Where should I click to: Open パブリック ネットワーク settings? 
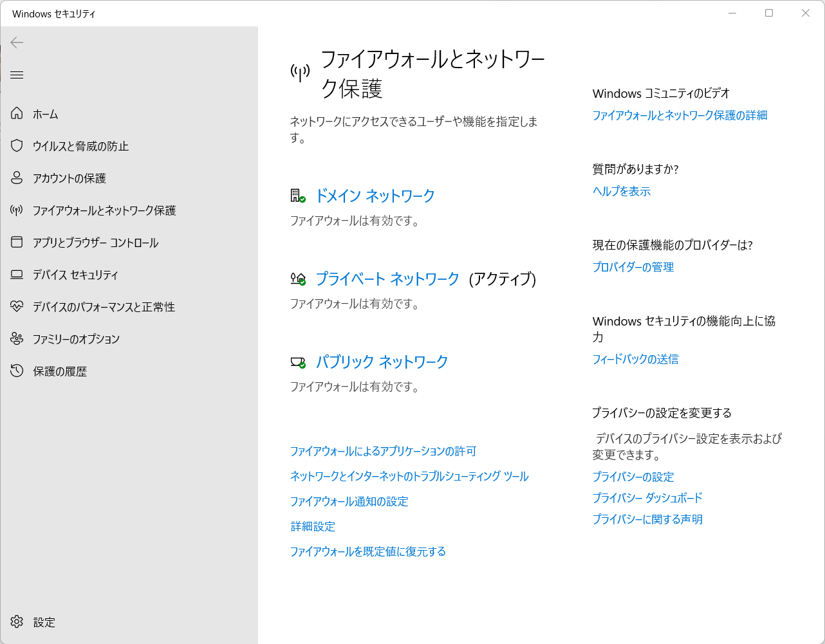tap(382, 362)
